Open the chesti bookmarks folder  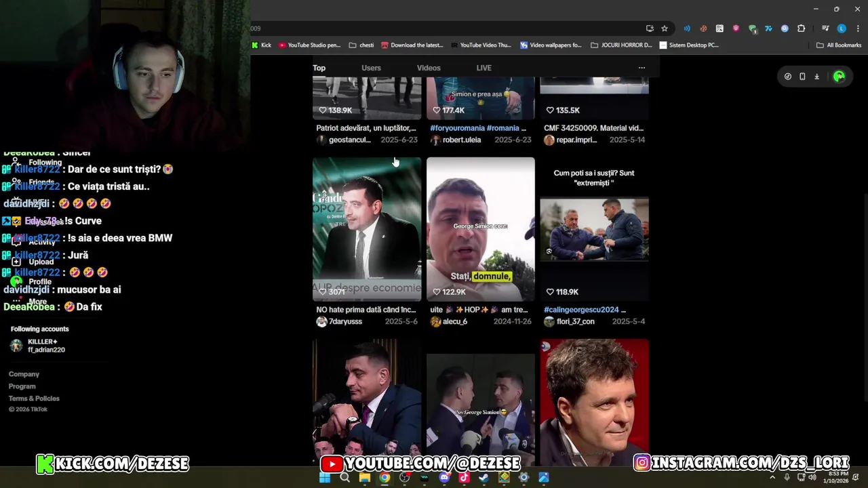click(361, 45)
